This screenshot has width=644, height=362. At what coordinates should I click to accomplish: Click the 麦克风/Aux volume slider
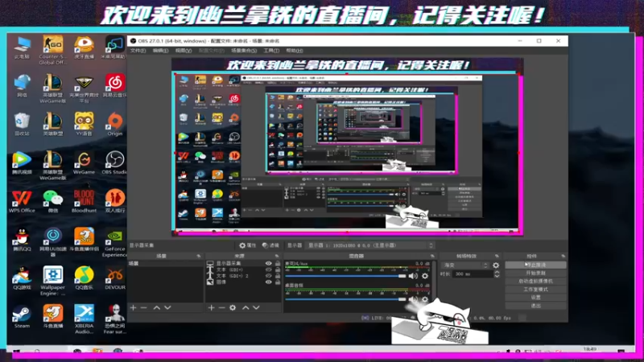tap(346, 276)
